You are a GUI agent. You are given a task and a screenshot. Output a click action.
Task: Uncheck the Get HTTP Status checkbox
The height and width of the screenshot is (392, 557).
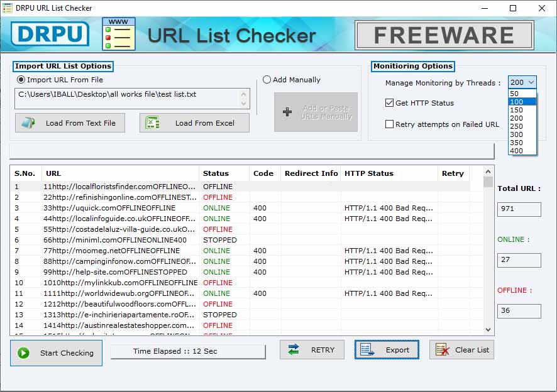coord(389,103)
